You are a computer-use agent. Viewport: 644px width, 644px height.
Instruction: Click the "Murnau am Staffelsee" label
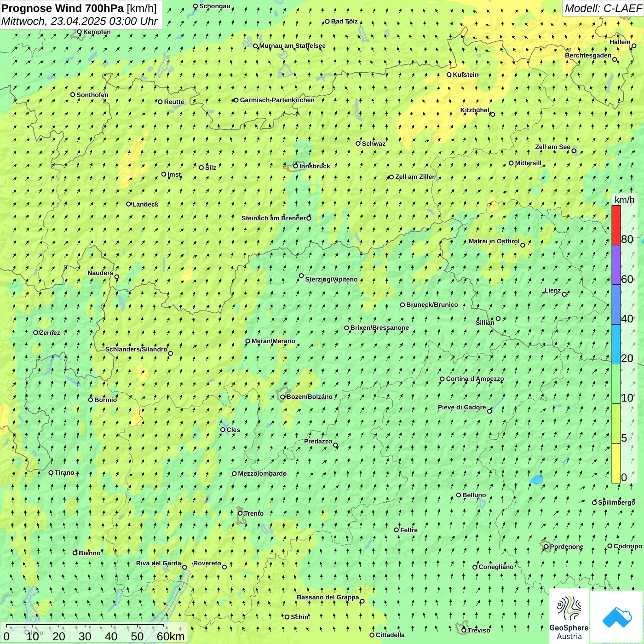coord(293,46)
